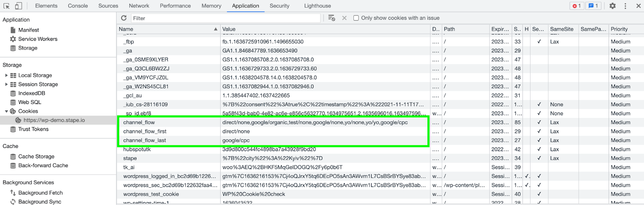Open the three-dot customize menu
Viewport: 644px width, 205px height.
[625, 6]
